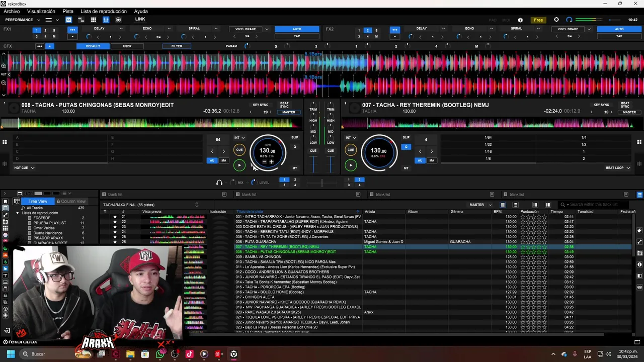Toggle FX1 assignment to deck 2
Image resolution: width=644 pixels, height=362 pixels.
click(45, 30)
